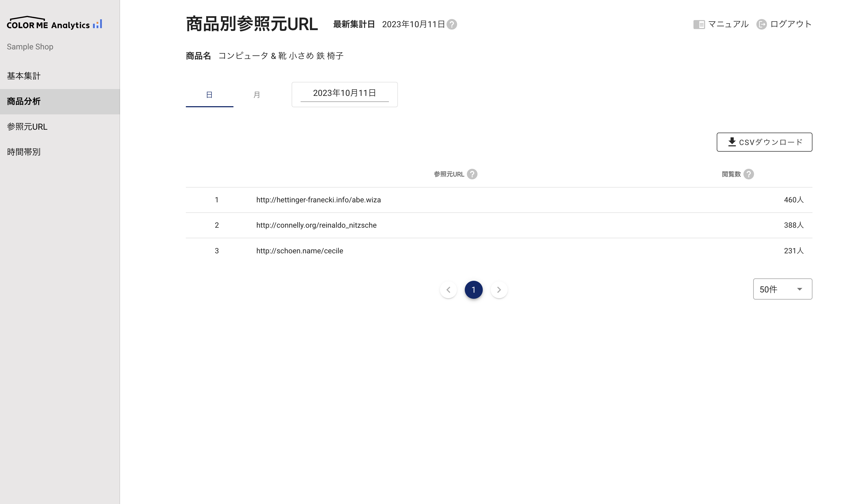Click the connelly.org/reinaldo_nitzsche URL row
The image size is (864, 504).
pos(499,225)
